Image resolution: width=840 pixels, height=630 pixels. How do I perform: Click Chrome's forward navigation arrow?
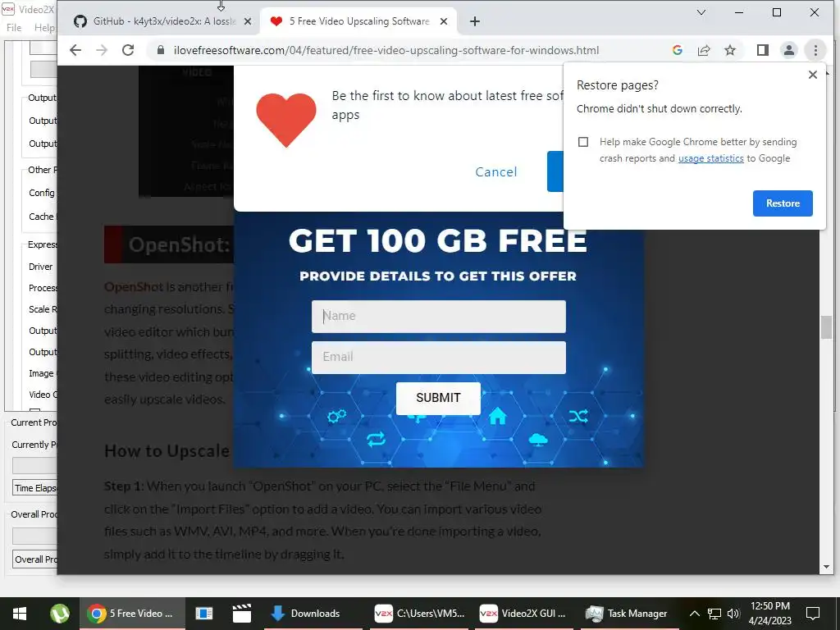pyautogui.click(x=102, y=50)
